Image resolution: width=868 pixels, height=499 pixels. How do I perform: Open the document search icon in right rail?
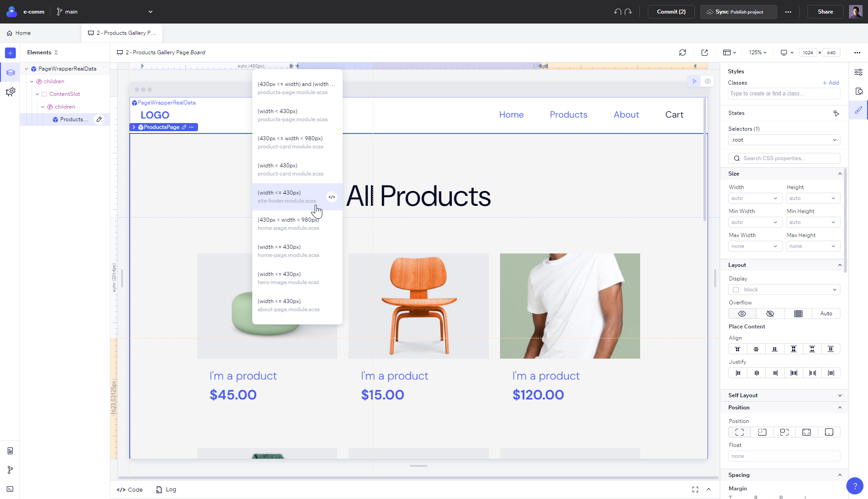859,91
